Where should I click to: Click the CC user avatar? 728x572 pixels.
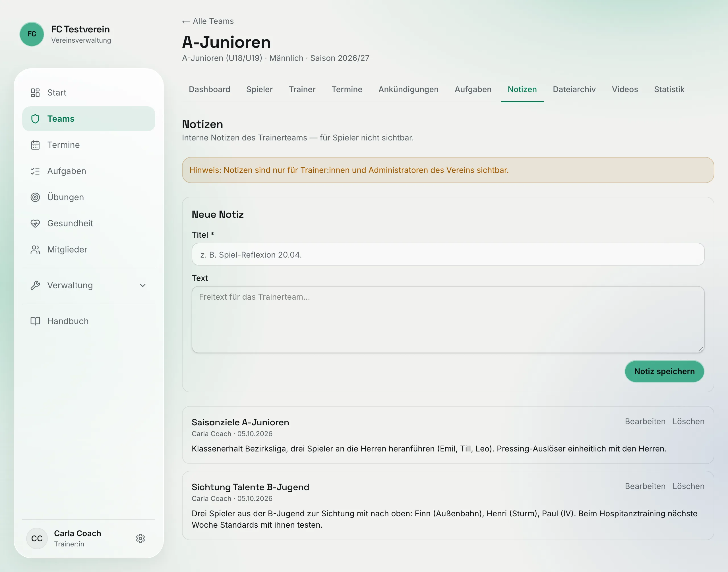pos(37,538)
